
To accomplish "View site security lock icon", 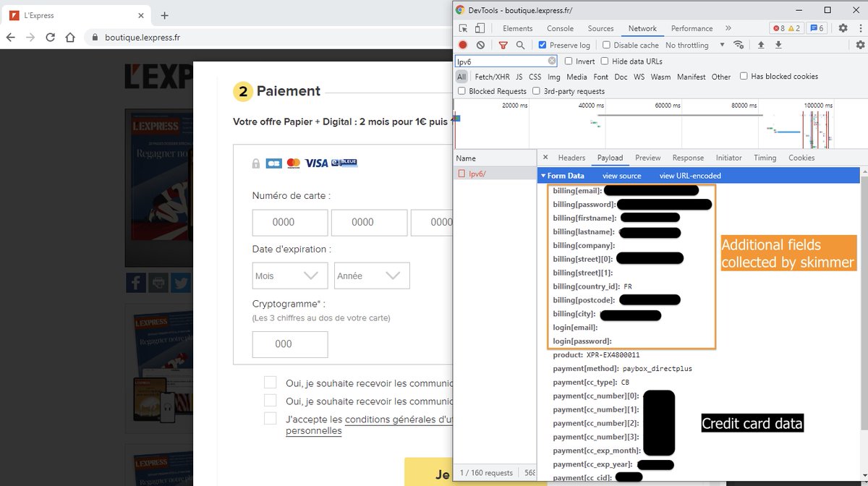I will coord(94,38).
